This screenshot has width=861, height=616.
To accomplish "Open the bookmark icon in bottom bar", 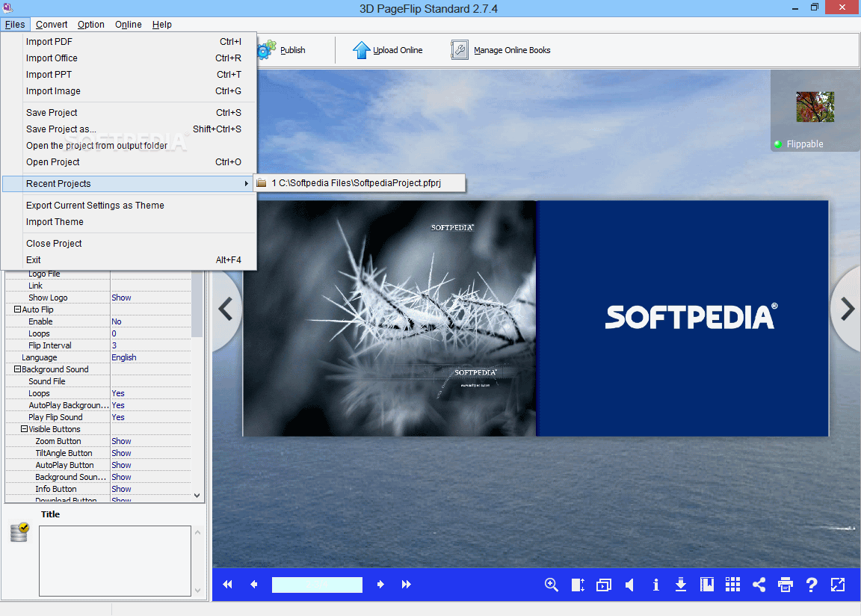I will pyautogui.click(x=707, y=585).
